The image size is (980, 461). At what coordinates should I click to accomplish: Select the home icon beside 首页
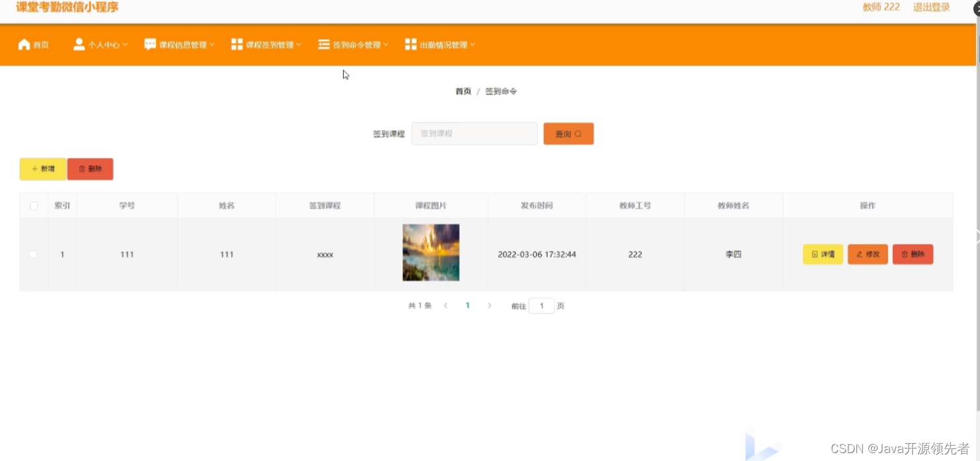click(24, 44)
